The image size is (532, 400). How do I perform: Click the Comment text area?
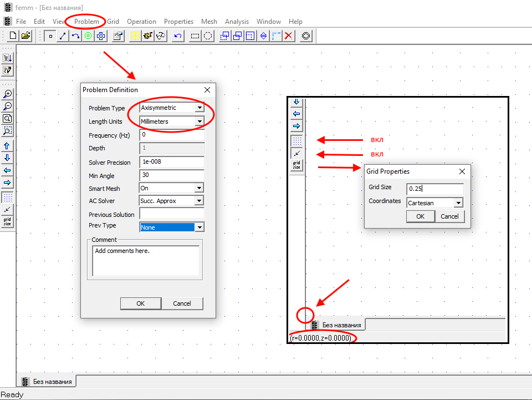pyautogui.click(x=146, y=261)
